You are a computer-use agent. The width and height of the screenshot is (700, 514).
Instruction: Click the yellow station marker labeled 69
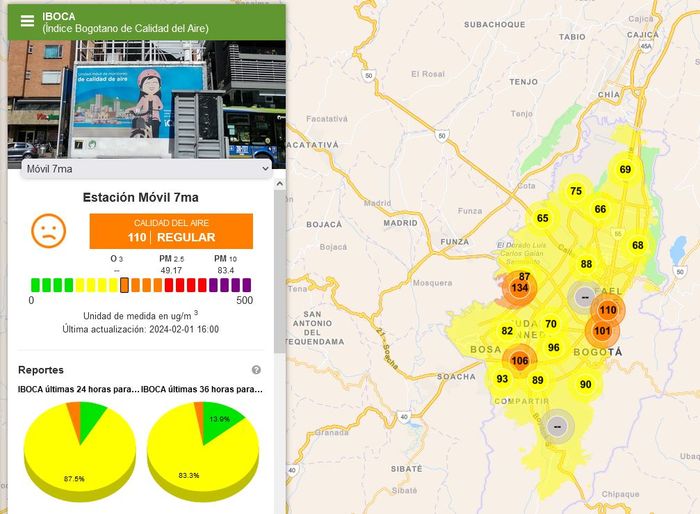[x=625, y=170]
